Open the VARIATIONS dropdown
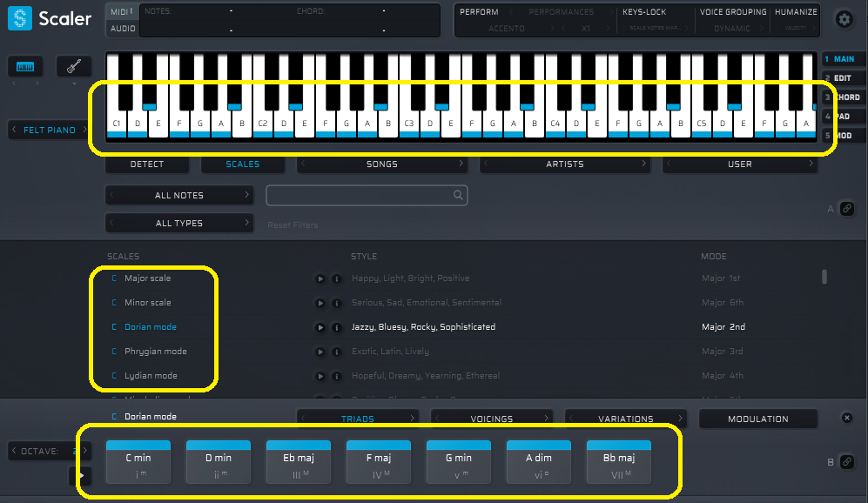Image resolution: width=868 pixels, height=503 pixels. point(626,419)
